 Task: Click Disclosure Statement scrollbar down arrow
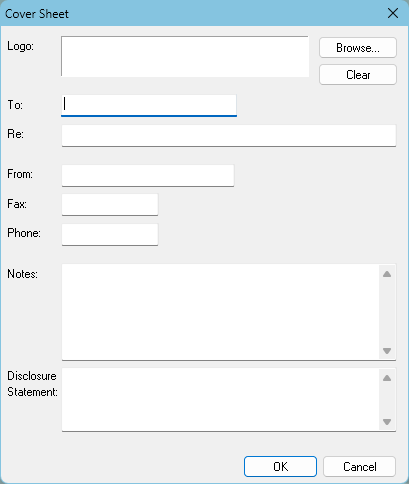[387, 422]
